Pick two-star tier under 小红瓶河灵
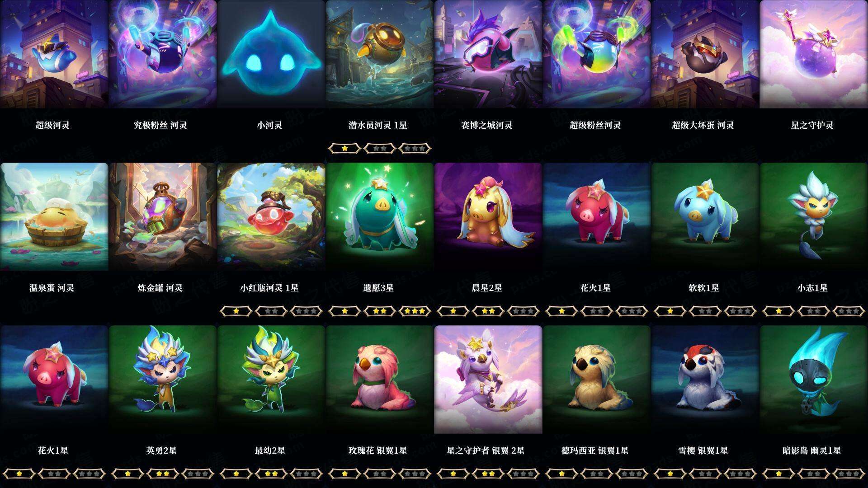Viewport: 868px width, 488px height. 271,311
